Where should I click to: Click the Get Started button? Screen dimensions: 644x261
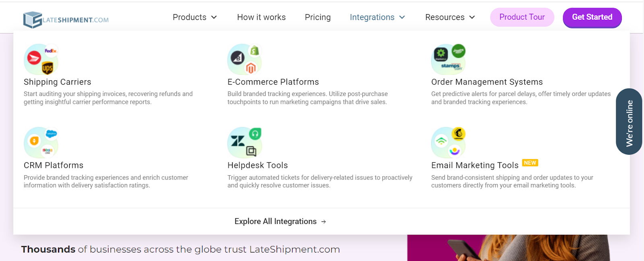click(592, 18)
